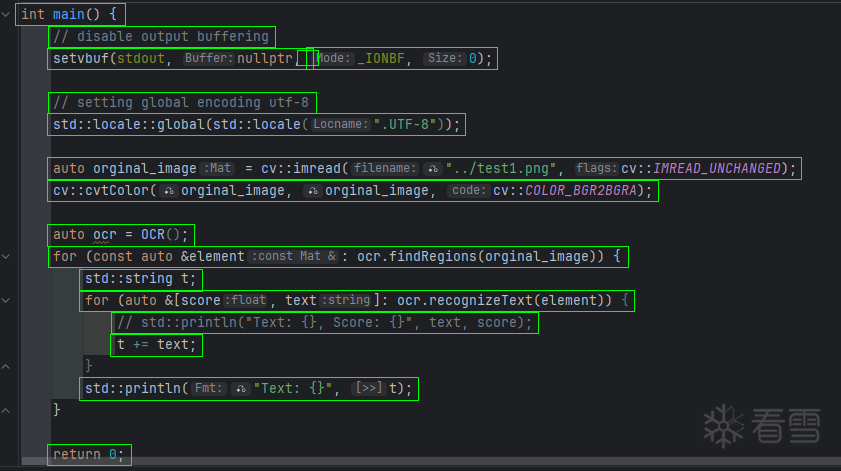The image size is (841, 471).
Task: Click the '// setting global encoding utf-8' comment
Action: 181,102
